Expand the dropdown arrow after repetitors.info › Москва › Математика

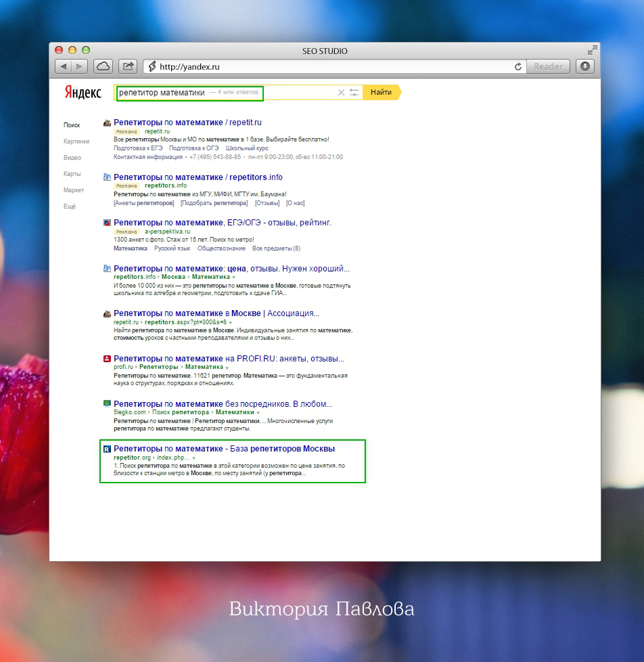[234, 278]
